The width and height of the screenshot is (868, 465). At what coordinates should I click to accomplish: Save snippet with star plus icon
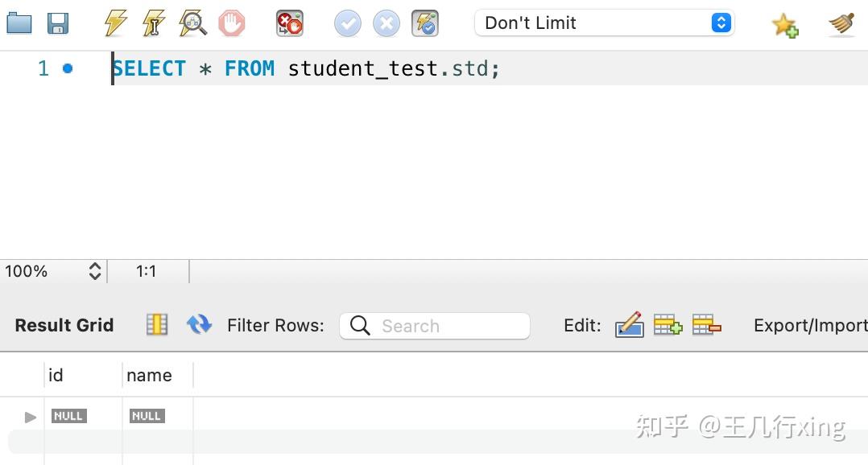click(785, 25)
